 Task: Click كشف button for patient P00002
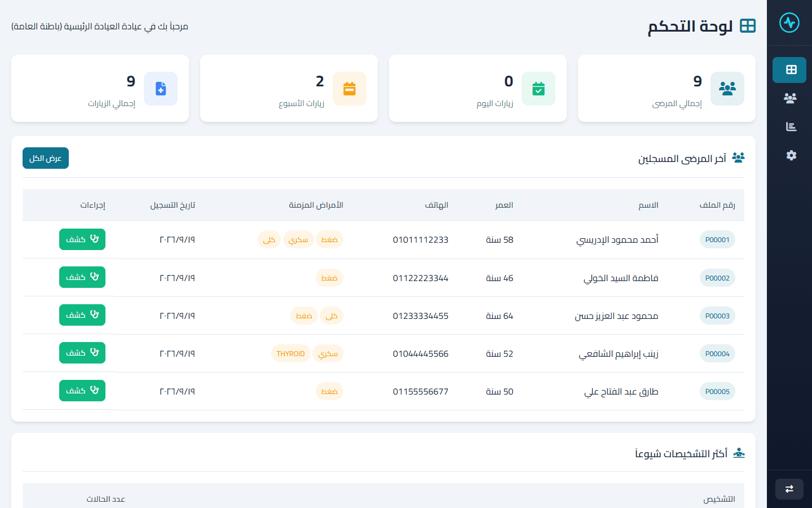tap(82, 277)
